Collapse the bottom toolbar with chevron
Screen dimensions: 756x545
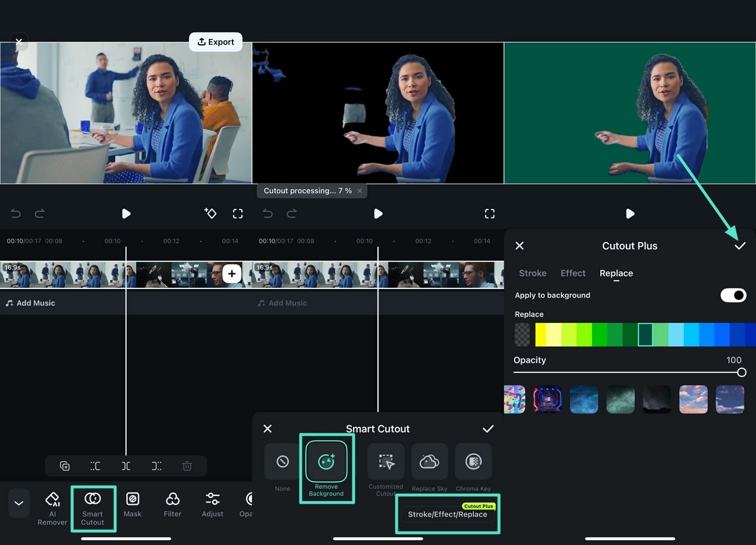click(x=19, y=503)
